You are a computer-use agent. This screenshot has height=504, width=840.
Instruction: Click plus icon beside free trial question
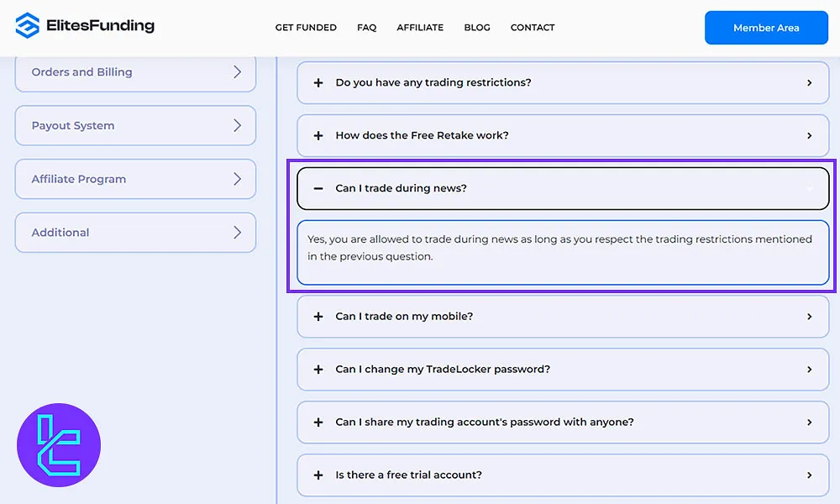pyautogui.click(x=318, y=475)
